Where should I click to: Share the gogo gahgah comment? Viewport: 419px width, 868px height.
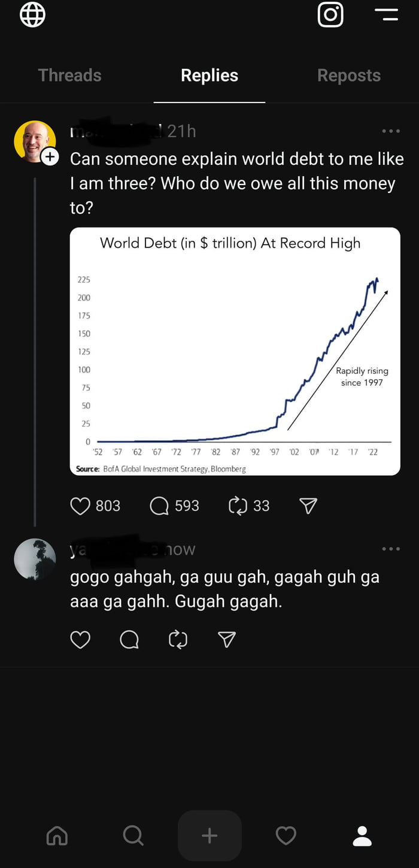point(226,640)
